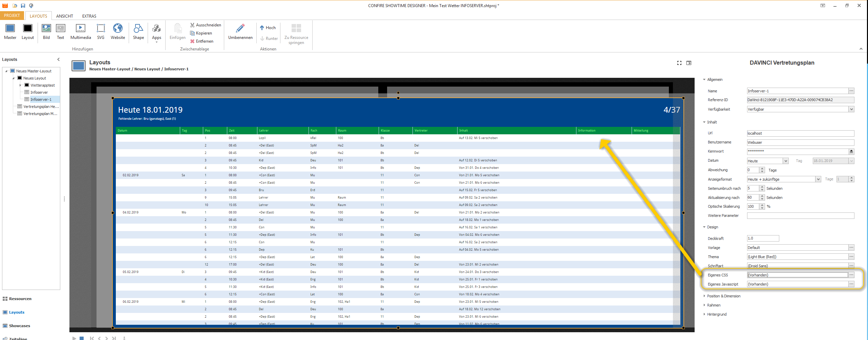868x340 pixels.
Task: Insert a Website element
Action: 118,32
